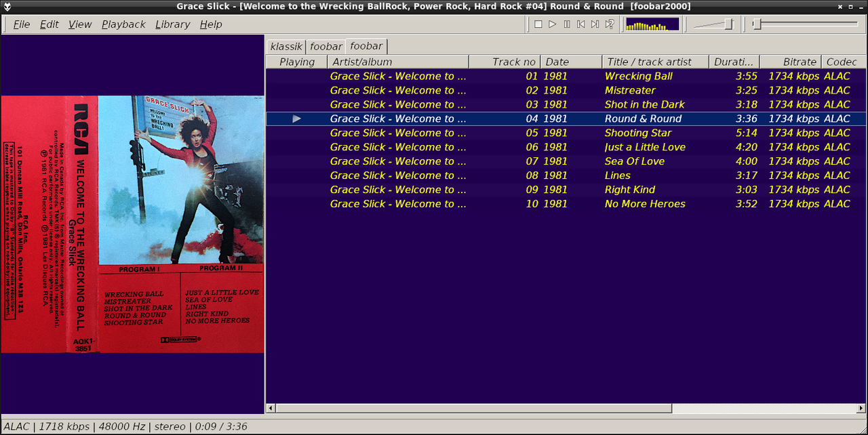This screenshot has height=435, width=868.
Task: Sort by the Codec column header
Action: pyautogui.click(x=844, y=62)
